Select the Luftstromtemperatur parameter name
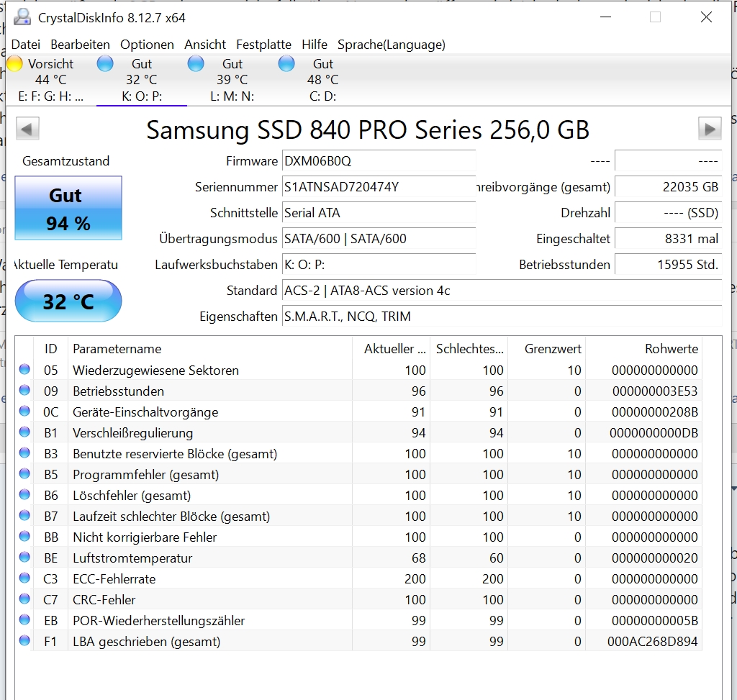 132,558
